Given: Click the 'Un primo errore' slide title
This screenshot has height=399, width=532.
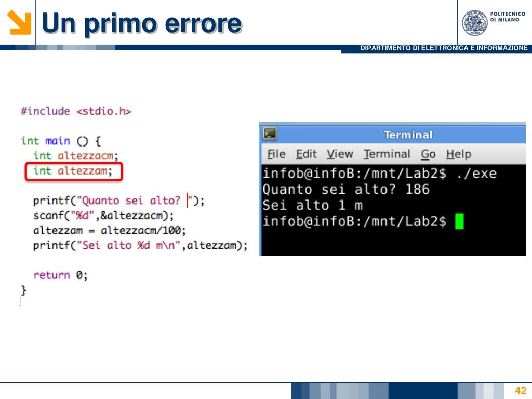Looking at the screenshot, I should coord(141,23).
